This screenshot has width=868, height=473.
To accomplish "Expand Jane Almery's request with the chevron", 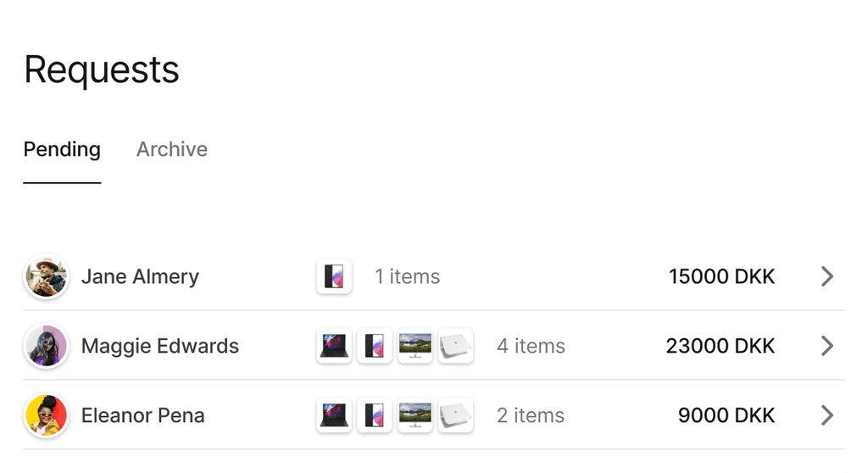I will point(827,276).
